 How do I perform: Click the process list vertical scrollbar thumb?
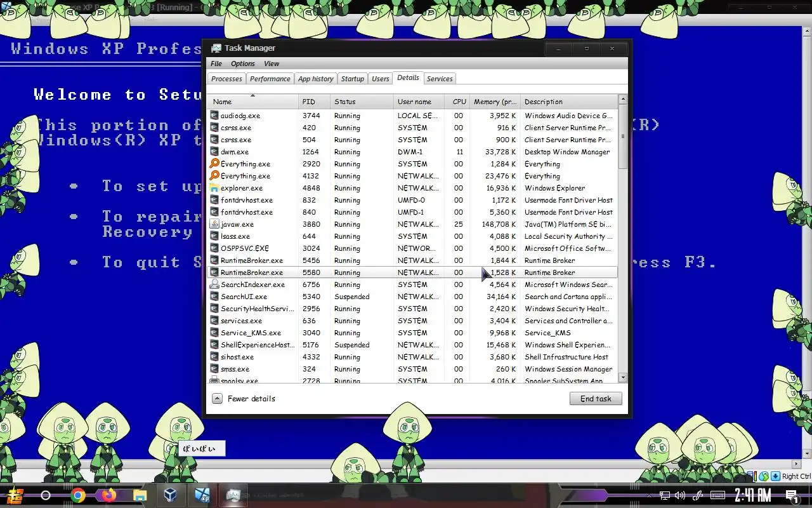coord(623,136)
